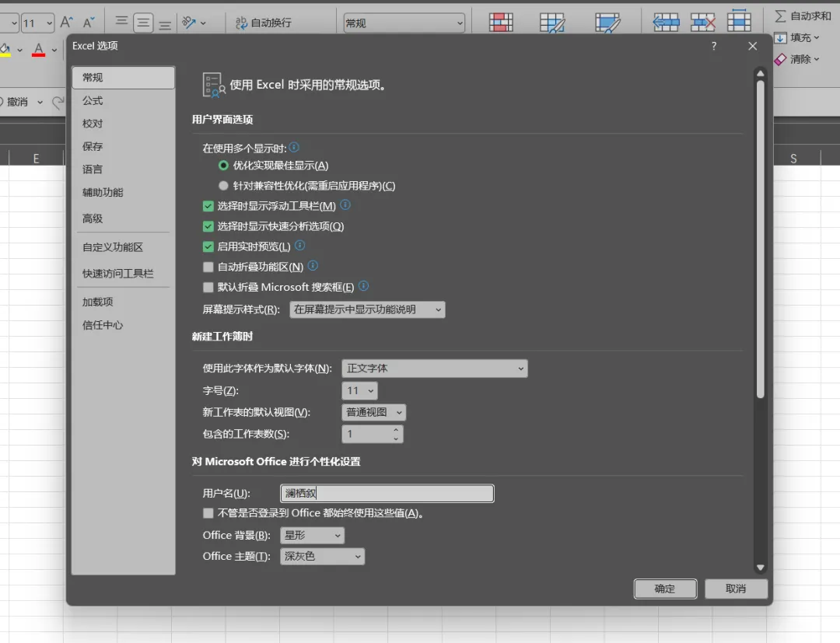Open 自定义功能区 options category

[123, 247]
